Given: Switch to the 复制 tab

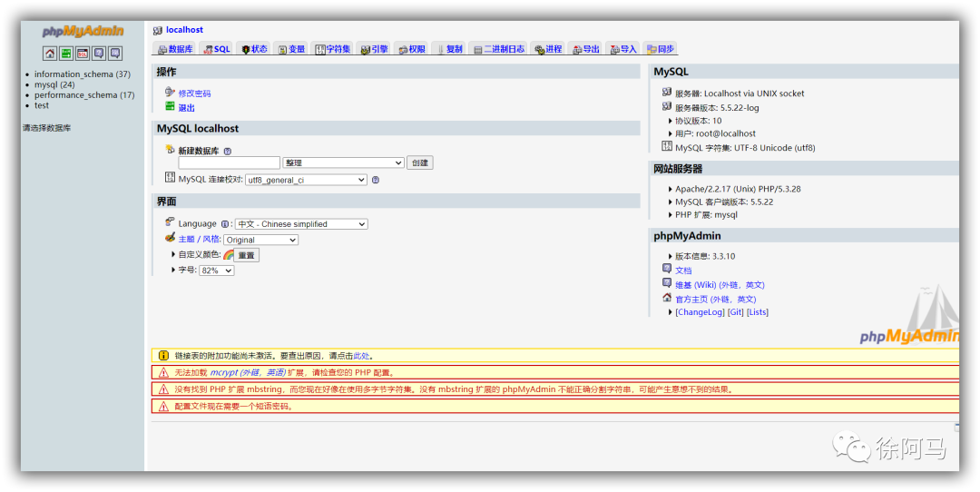Looking at the screenshot, I should (449, 49).
